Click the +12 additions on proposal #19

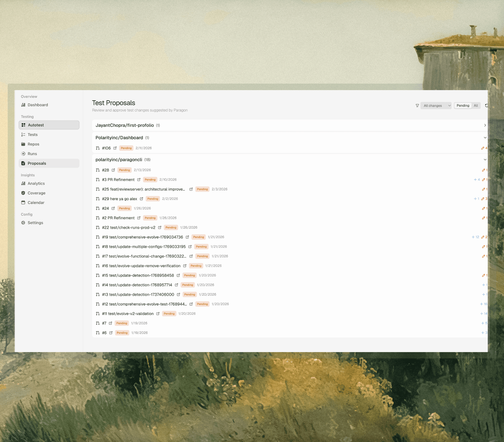click(475, 237)
